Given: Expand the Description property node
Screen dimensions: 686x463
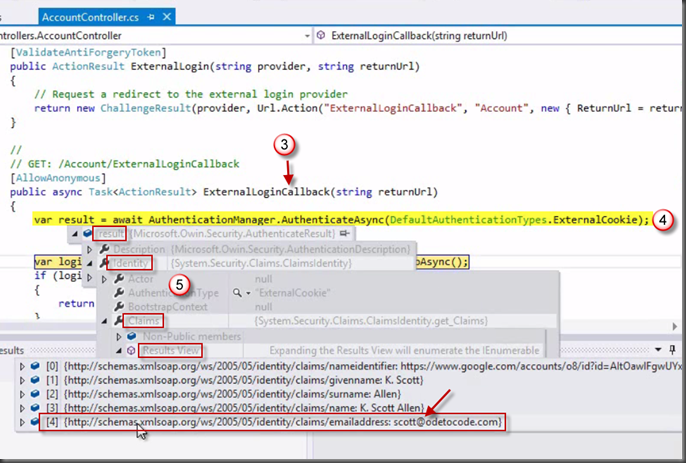Looking at the screenshot, I should click(90, 249).
